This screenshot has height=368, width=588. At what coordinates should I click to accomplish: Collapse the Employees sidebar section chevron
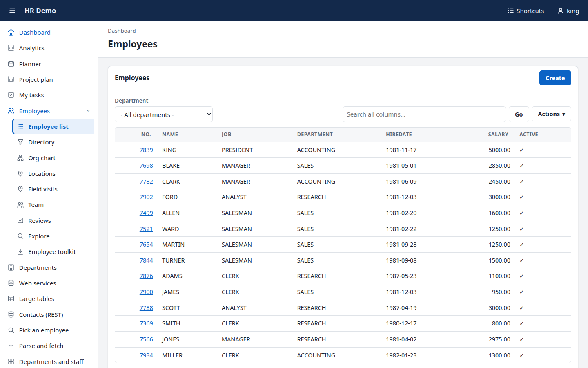pos(88,111)
